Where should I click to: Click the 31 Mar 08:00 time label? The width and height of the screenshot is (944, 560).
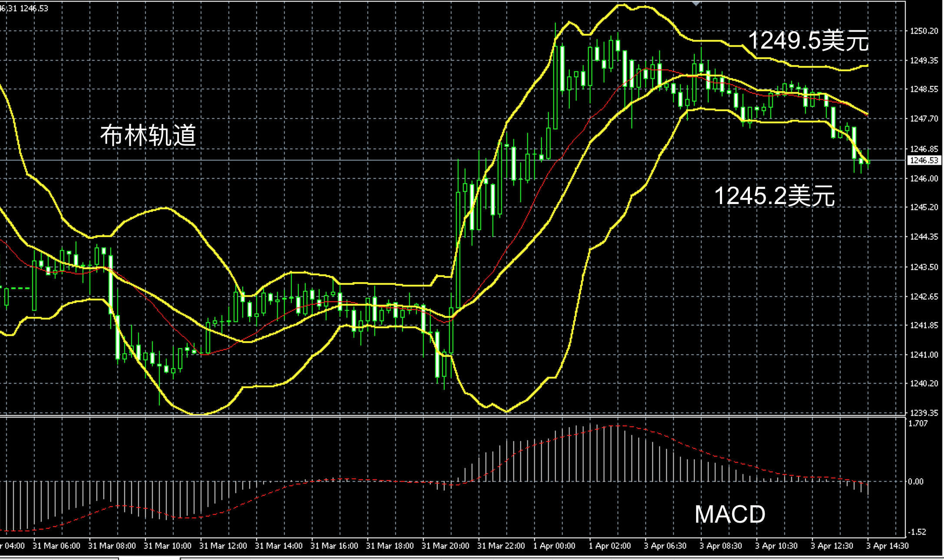pyautogui.click(x=112, y=546)
